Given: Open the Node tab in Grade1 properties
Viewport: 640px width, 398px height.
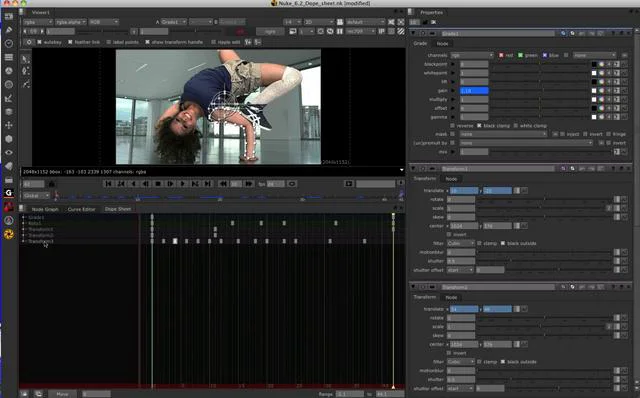Looking at the screenshot, I should pos(442,43).
